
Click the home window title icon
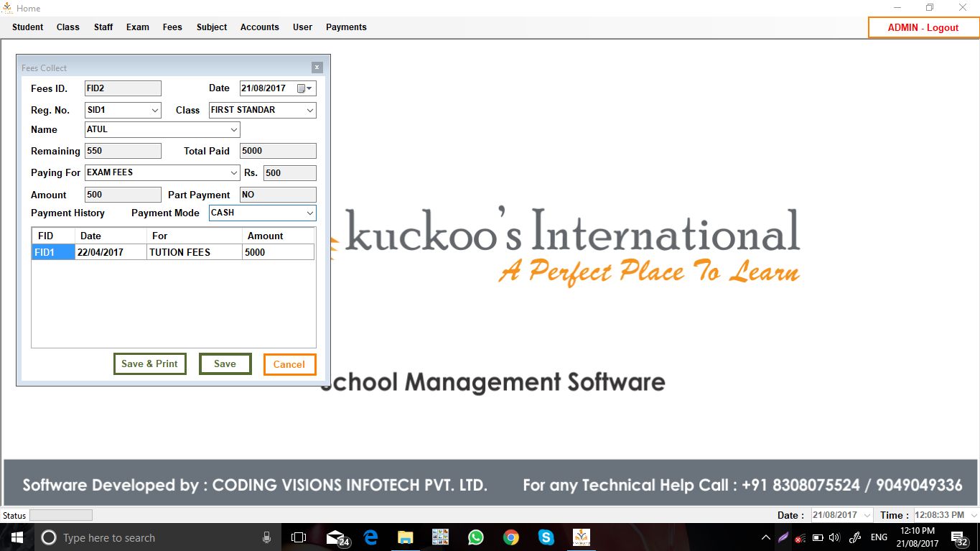[x=8, y=8]
